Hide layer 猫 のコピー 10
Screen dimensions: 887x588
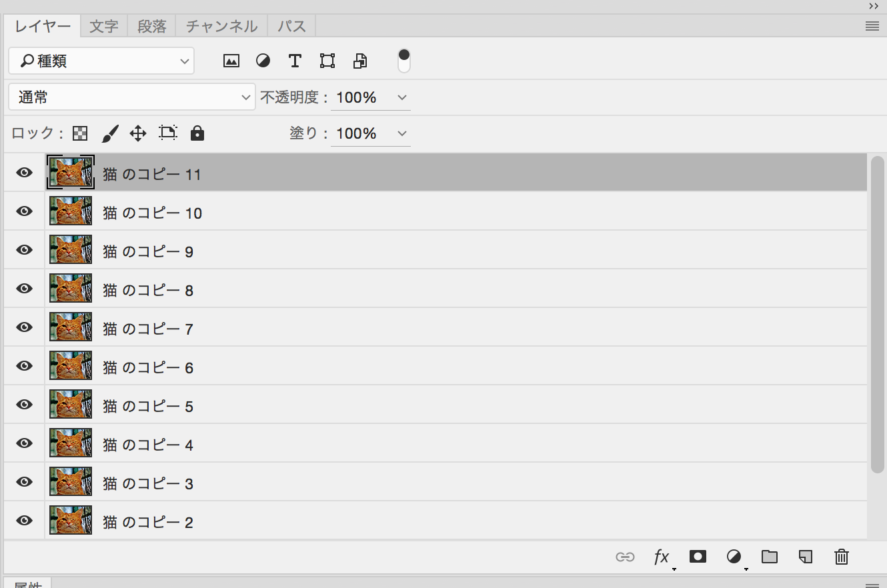coord(25,211)
